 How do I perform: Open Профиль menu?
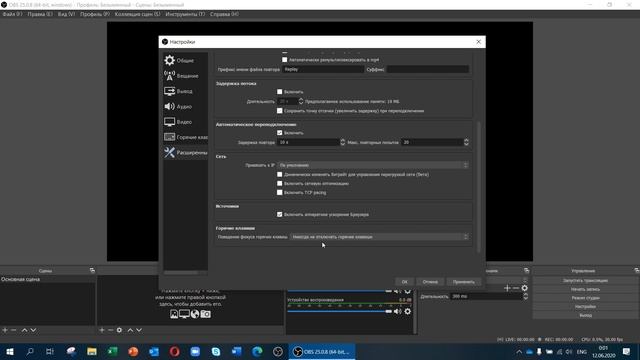(95, 14)
